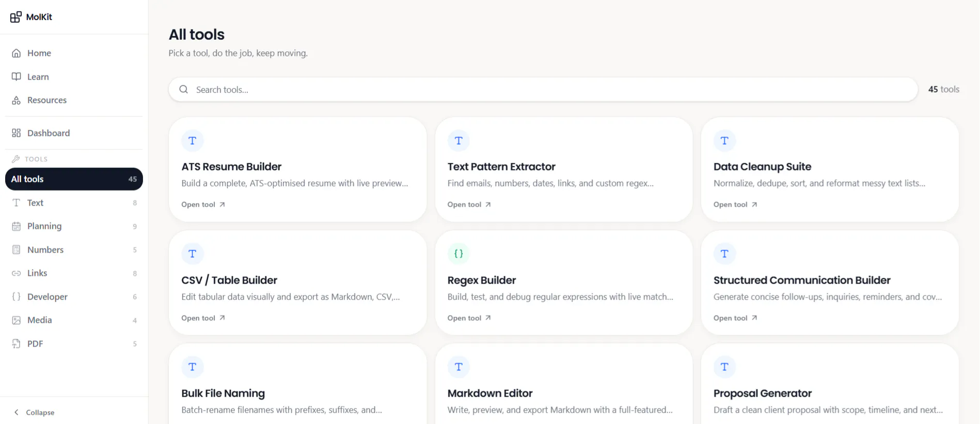Click the Regex Builder braces icon
Screen dimensions: 980x424
pyautogui.click(x=459, y=254)
